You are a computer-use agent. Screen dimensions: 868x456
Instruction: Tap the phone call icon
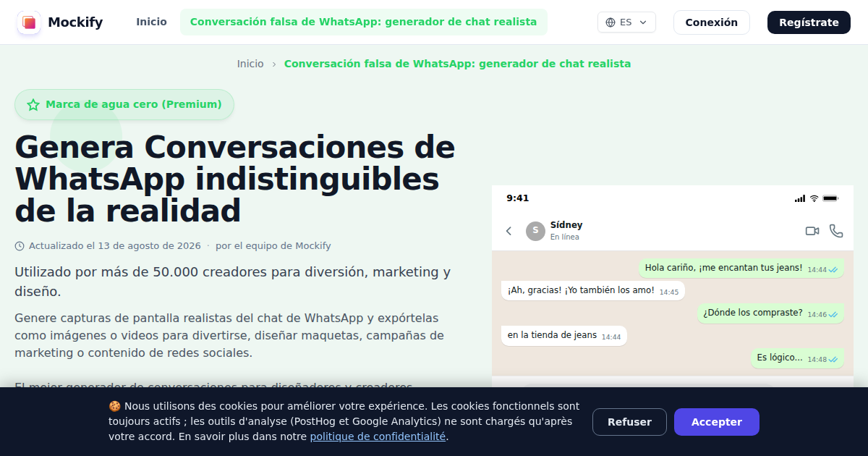(836, 231)
